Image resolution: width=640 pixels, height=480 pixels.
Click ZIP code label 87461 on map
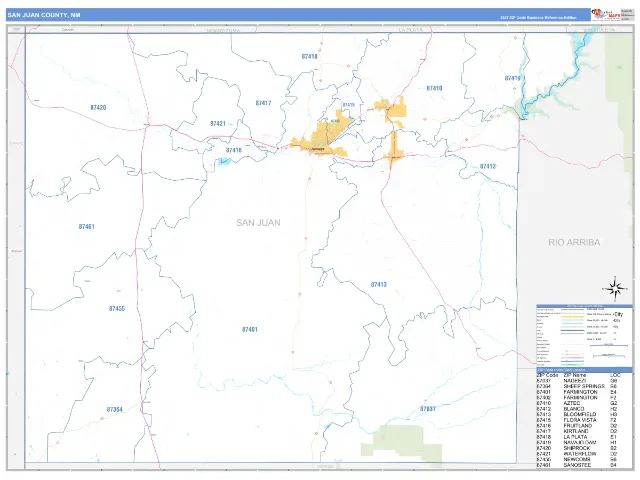(x=87, y=227)
